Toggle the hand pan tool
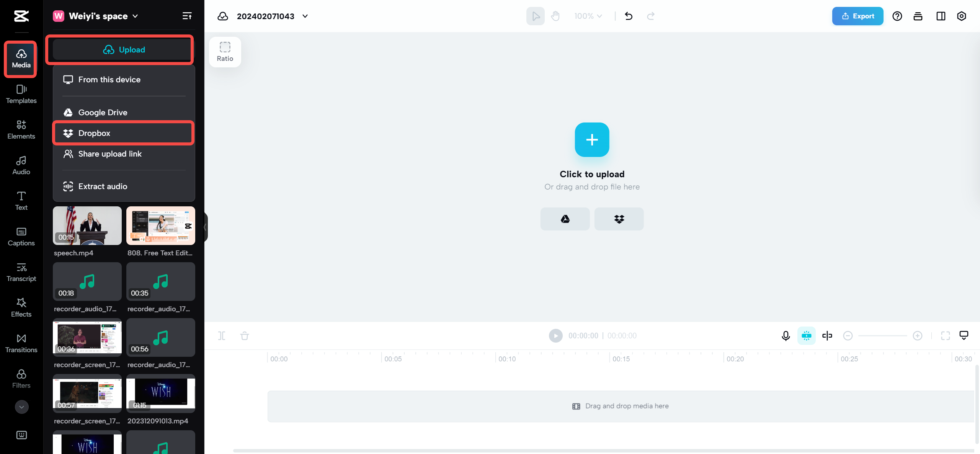This screenshot has height=454, width=980. [x=555, y=16]
